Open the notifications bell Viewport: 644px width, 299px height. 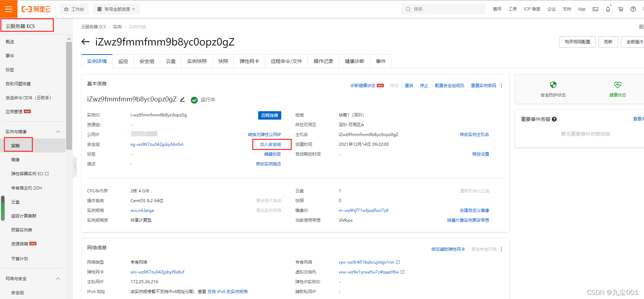(608, 9)
